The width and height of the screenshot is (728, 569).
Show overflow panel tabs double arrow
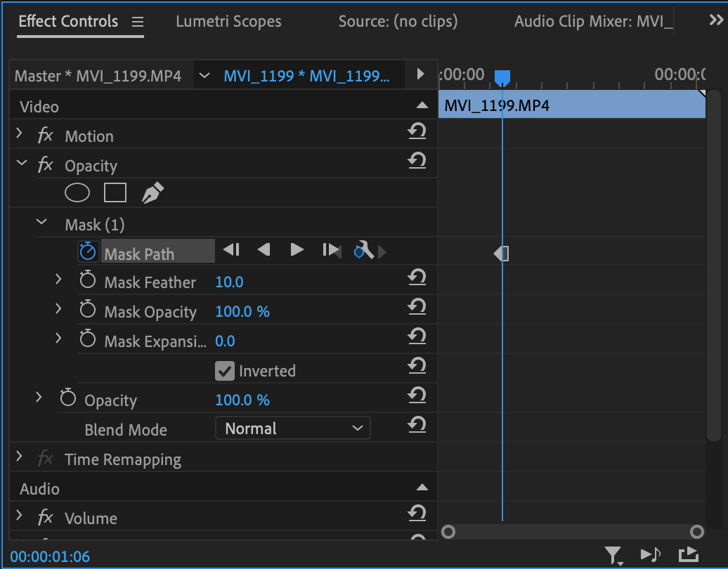(716, 20)
